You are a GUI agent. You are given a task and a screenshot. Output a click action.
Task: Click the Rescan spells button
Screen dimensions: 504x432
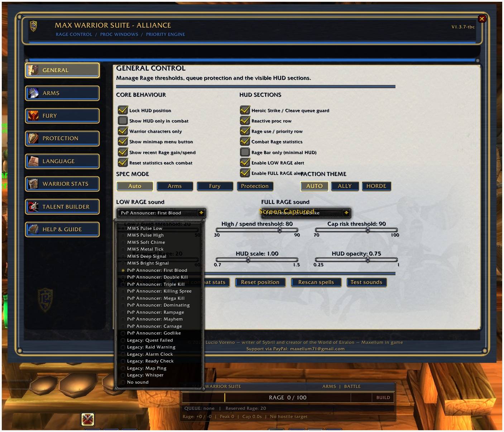(x=316, y=282)
